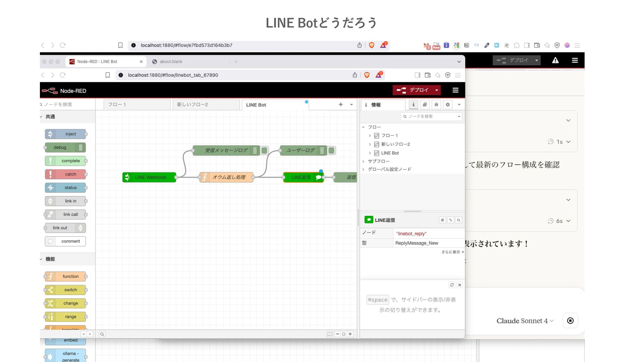This screenshot has width=644, height=362.
Task: Click the LINE Webhook node on canvas
Action: (149, 177)
